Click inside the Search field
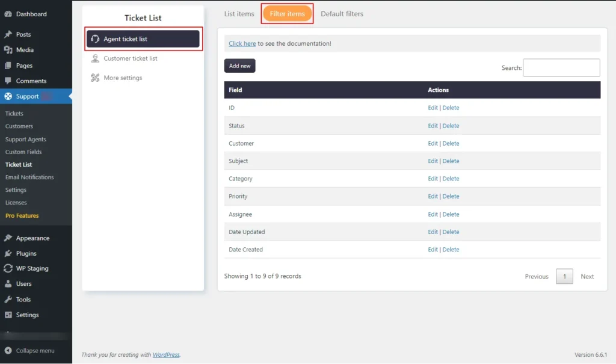This screenshot has height=364, width=616. pyautogui.click(x=561, y=67)
